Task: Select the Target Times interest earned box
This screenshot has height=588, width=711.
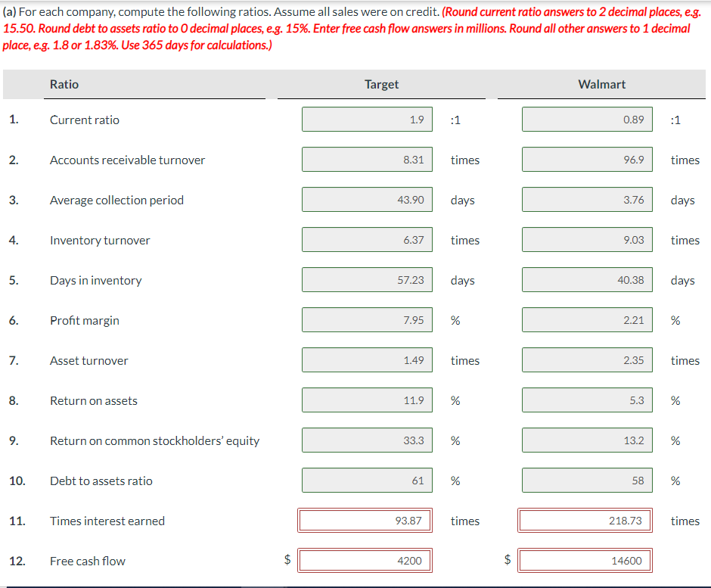Action: pyautogui.click(x=365, y=520)
